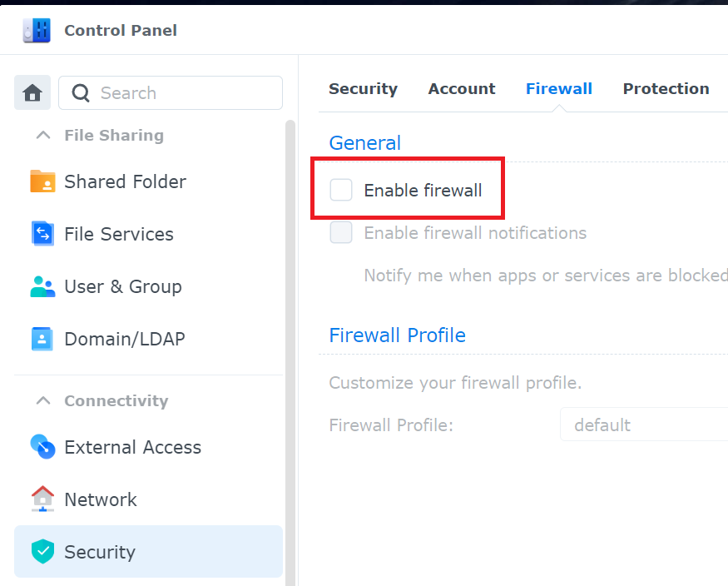Select the Security shield icon
The height and width of the screenshot is (586, 728).
42,552
